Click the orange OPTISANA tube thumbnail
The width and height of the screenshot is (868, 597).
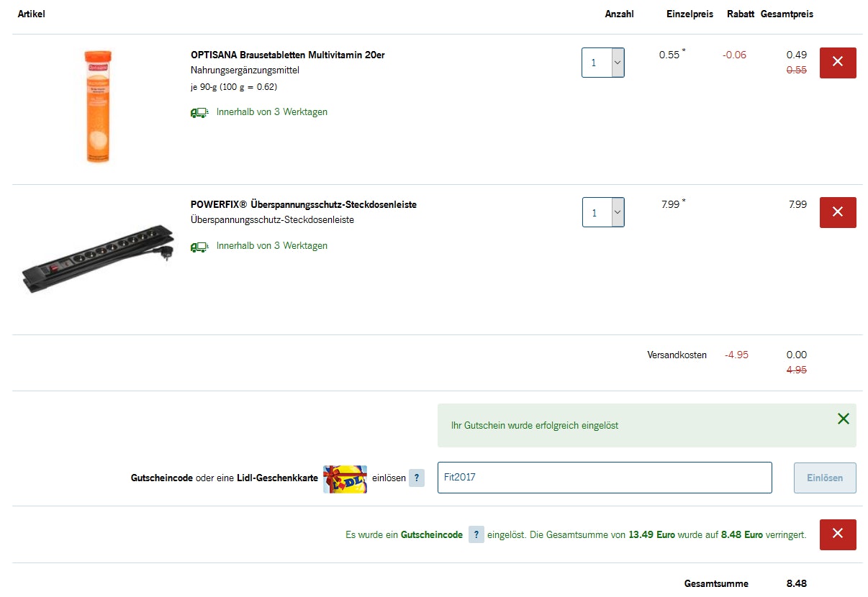point(98,106)
